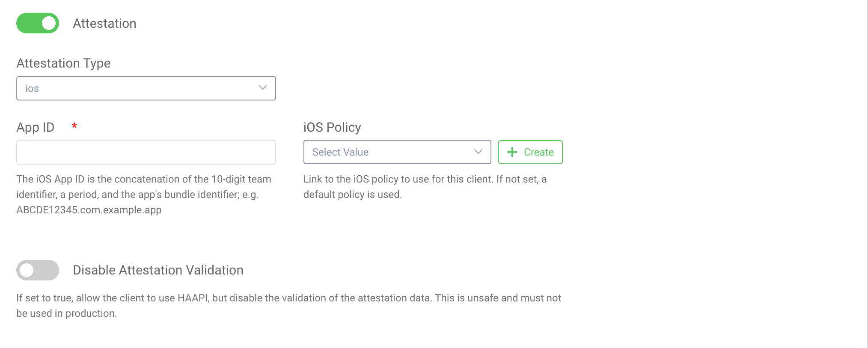Enable Disable Attestation Validation
The width and height of the screenshot is (868, 348).
[x=38, y=270]
